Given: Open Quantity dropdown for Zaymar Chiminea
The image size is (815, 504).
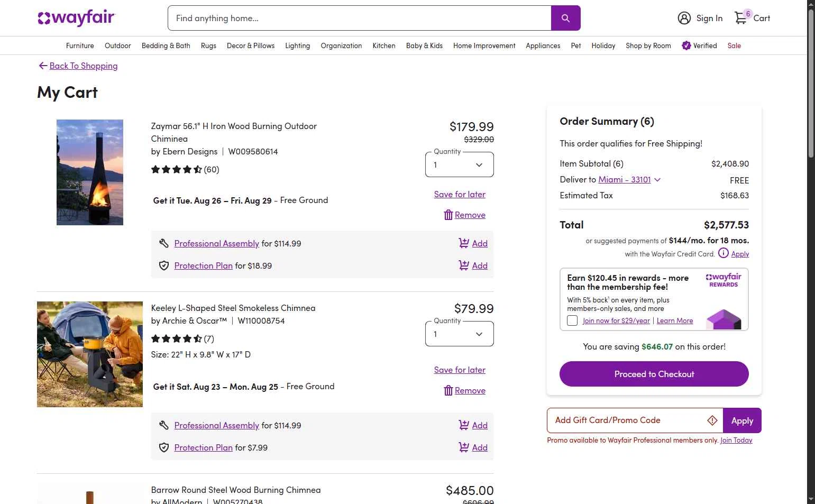Looking at the screenshot, I should coord(459,164).
